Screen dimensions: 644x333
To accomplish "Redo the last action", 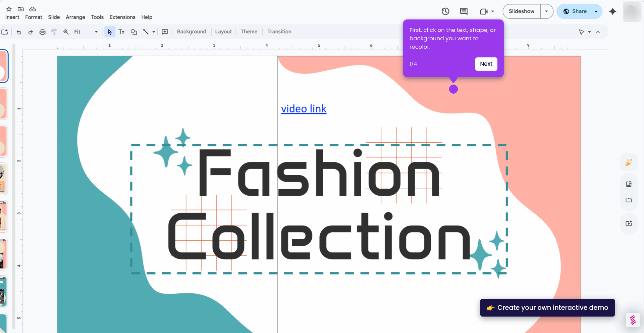I will click(31, 32).
